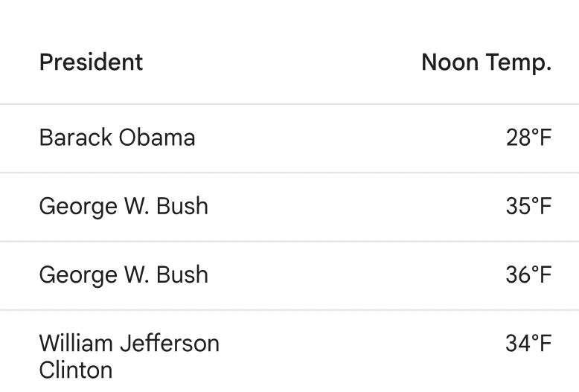Click the 35°F temperature value
579x392 pixels.
pyautogui.click(x=528, y=206)
